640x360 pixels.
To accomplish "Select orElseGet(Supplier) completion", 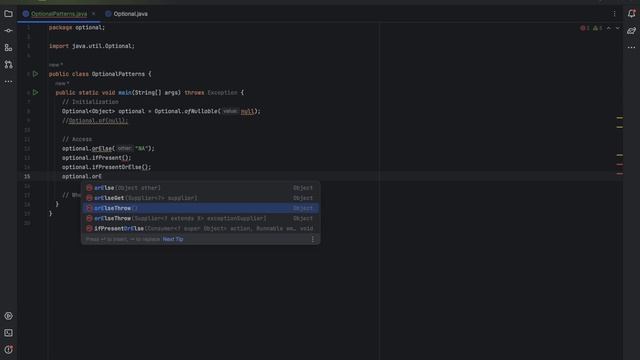I will pyautogui.click(x=200, y=198).
